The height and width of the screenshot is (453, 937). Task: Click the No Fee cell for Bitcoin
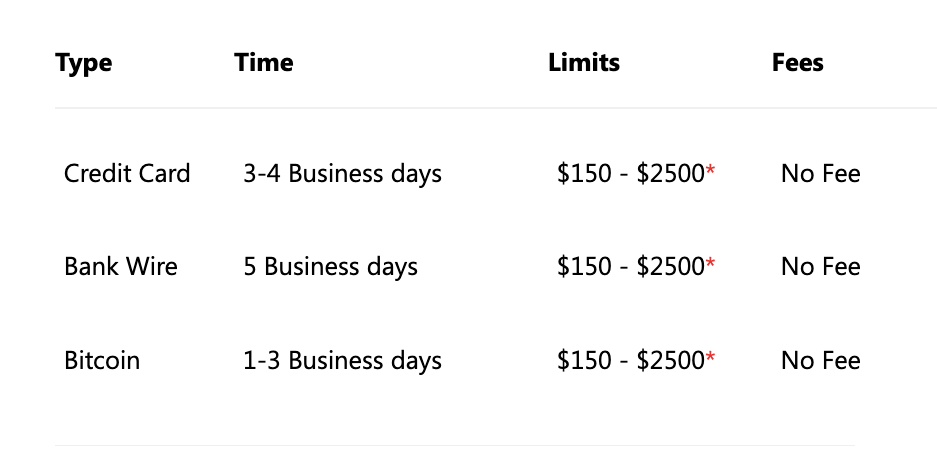[x=820, y=360]
